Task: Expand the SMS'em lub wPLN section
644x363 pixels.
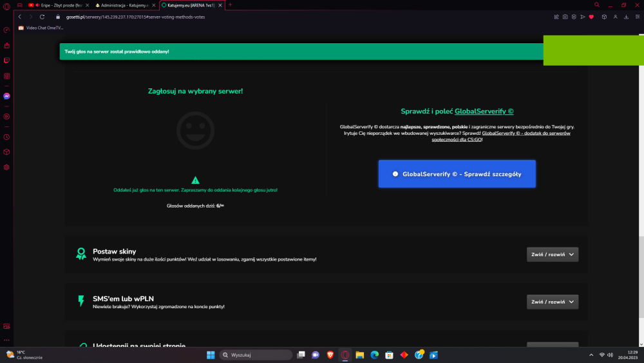Action: click(x=553, y=302)
